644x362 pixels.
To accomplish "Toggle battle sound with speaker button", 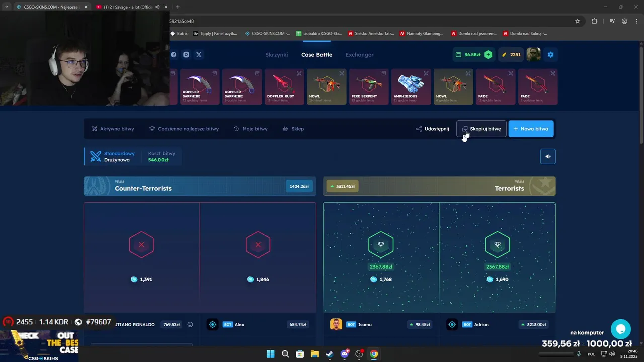I will pos(548,156).
